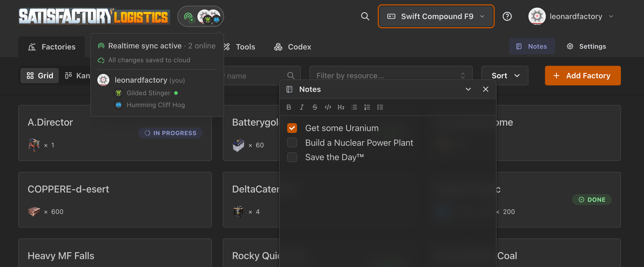Expand the Sort dropdown
The image size is (644, 267).
(505, 76)
